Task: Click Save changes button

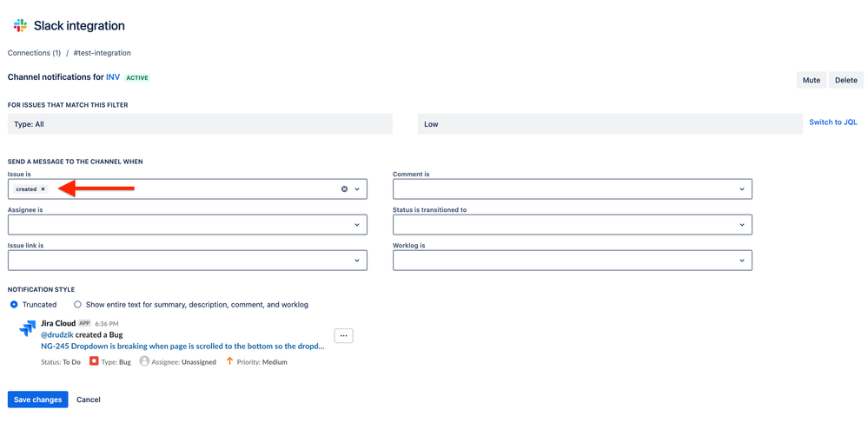Action: pos(37,400)
